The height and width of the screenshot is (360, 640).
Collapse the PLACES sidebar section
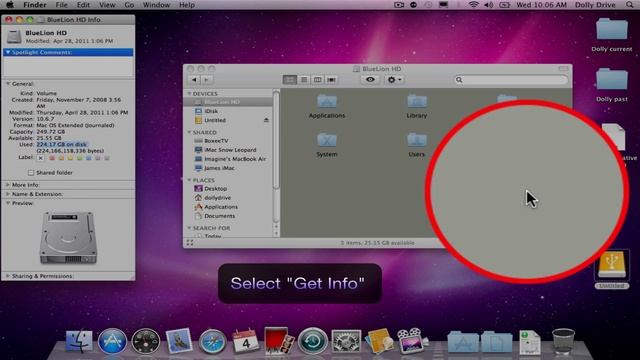point(189,180)
